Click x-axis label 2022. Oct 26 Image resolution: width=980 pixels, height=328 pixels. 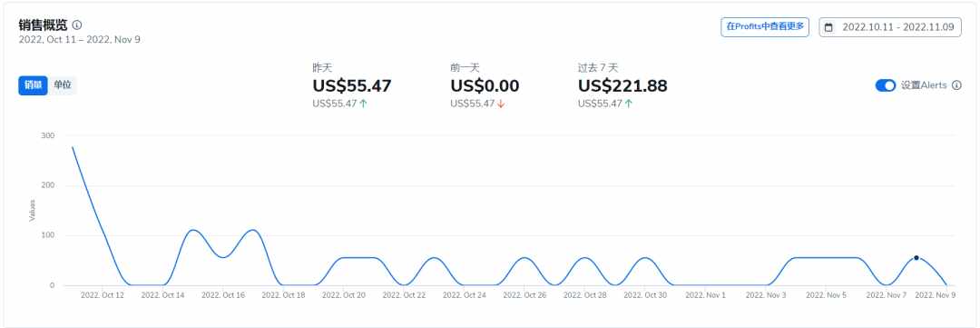click(x=525, y=294)
